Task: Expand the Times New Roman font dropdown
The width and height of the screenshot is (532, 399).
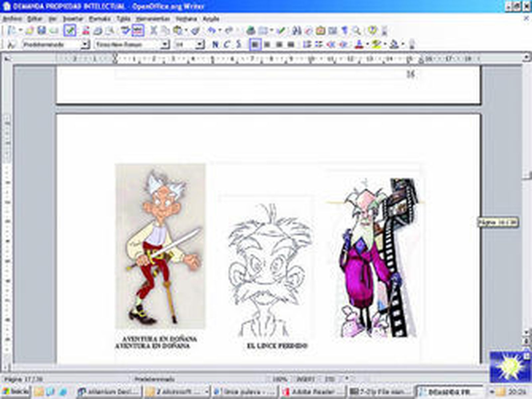Action: click(165, 44)
